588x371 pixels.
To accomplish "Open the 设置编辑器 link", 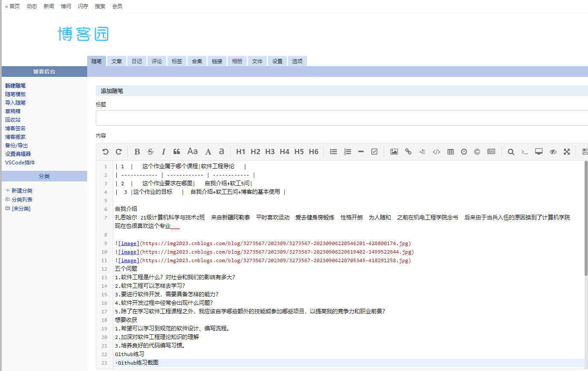I will pos(18,154).
